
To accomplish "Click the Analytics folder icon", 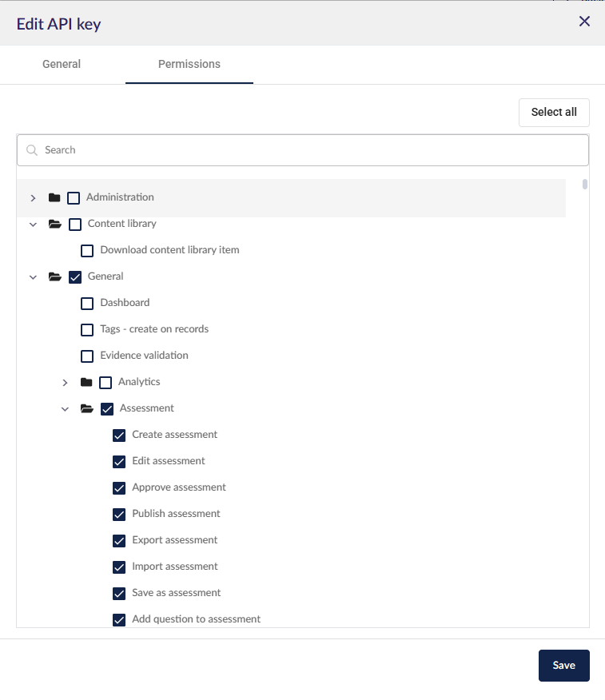I will pyautogui.click(x=86, y=382).
